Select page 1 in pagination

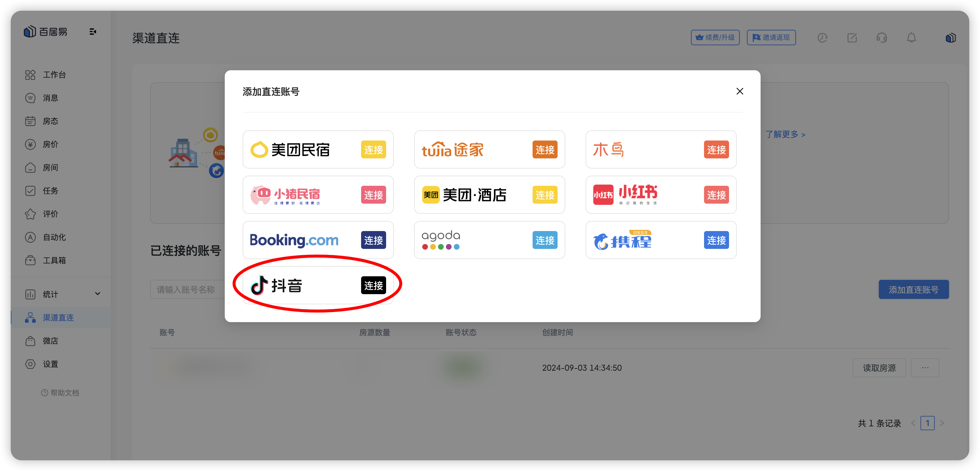(927, 423)
